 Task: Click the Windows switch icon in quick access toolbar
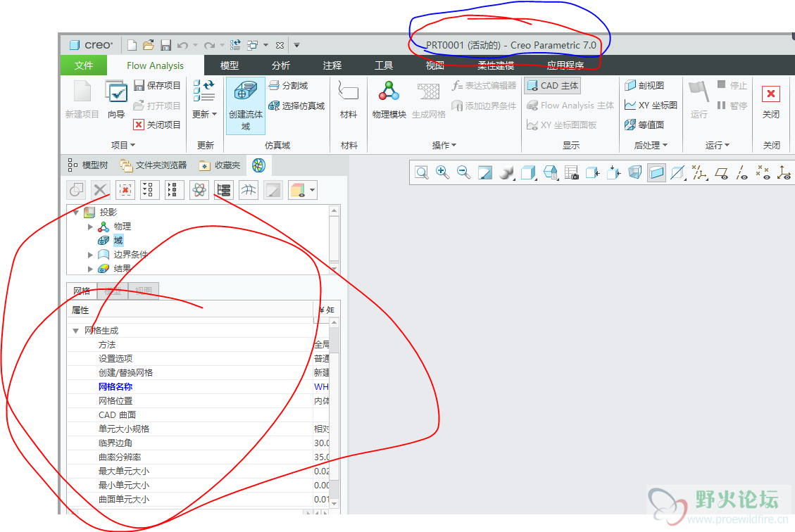pyautogui.click(x=252, y=45)
